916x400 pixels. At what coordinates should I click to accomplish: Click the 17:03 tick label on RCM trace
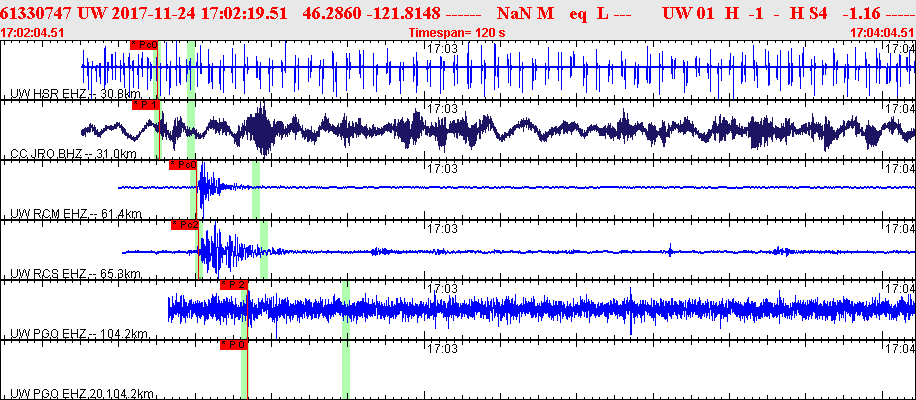pos(442,169)
